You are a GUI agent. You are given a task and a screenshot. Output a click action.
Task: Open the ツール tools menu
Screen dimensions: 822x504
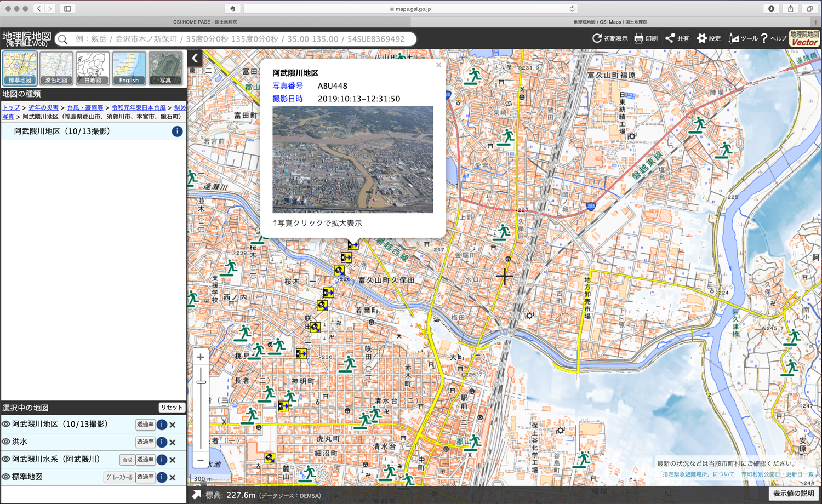(743, 38)
